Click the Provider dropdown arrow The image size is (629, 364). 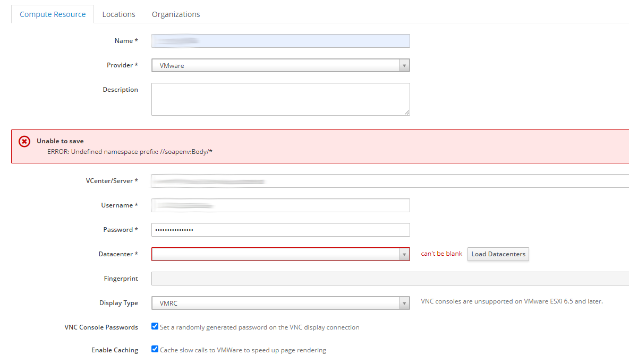click(x=404, y=65)
